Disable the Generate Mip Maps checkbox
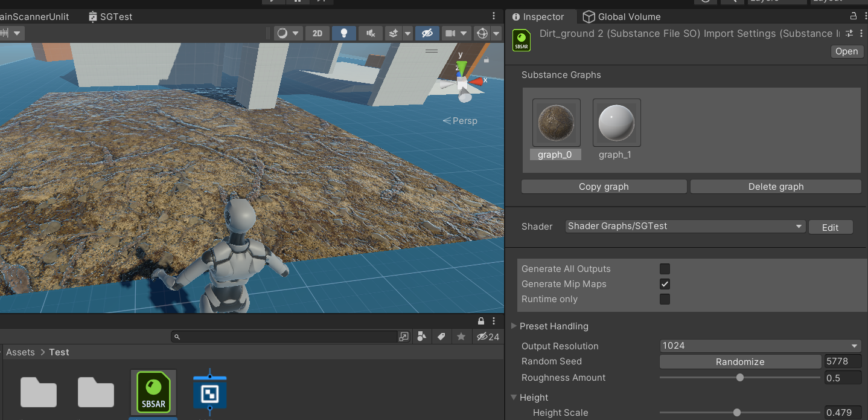The width and height of the screenshot is (868, 420). 665,284
